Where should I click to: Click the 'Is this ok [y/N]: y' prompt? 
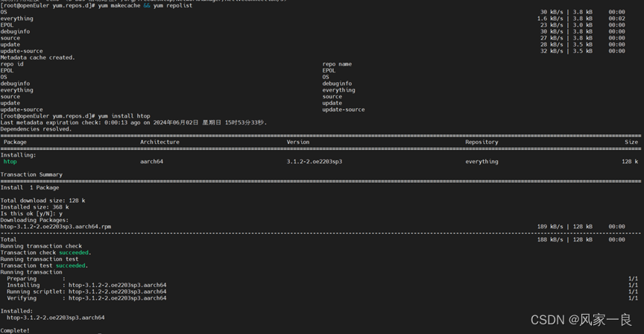[x=31, y=214]
